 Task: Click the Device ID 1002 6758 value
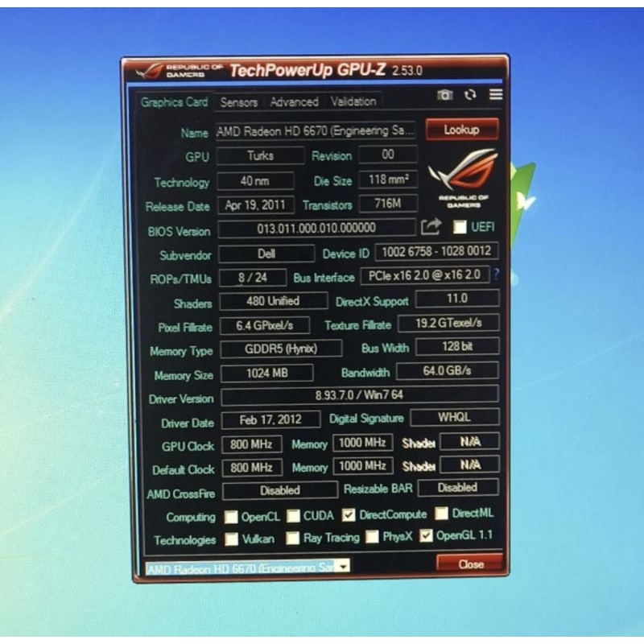tap(436, 251)
